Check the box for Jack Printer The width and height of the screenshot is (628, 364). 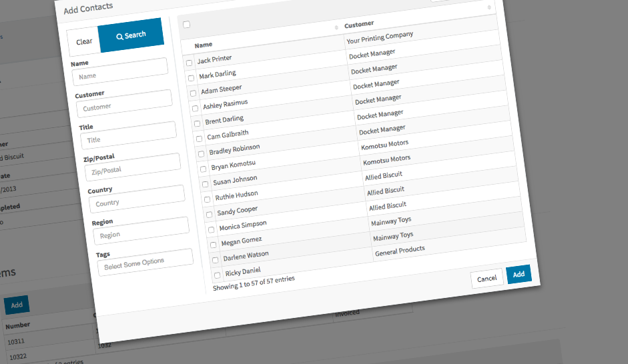(x=189, y=63)
